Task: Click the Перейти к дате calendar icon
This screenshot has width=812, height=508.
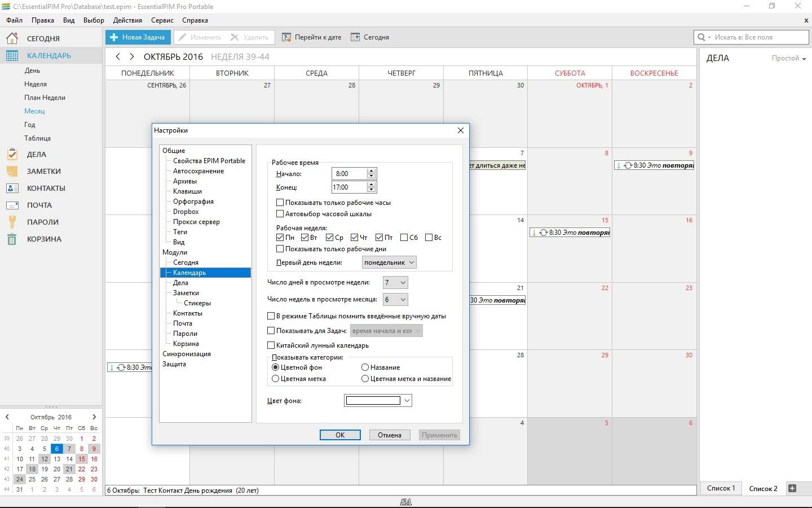Action: [286, 37]
